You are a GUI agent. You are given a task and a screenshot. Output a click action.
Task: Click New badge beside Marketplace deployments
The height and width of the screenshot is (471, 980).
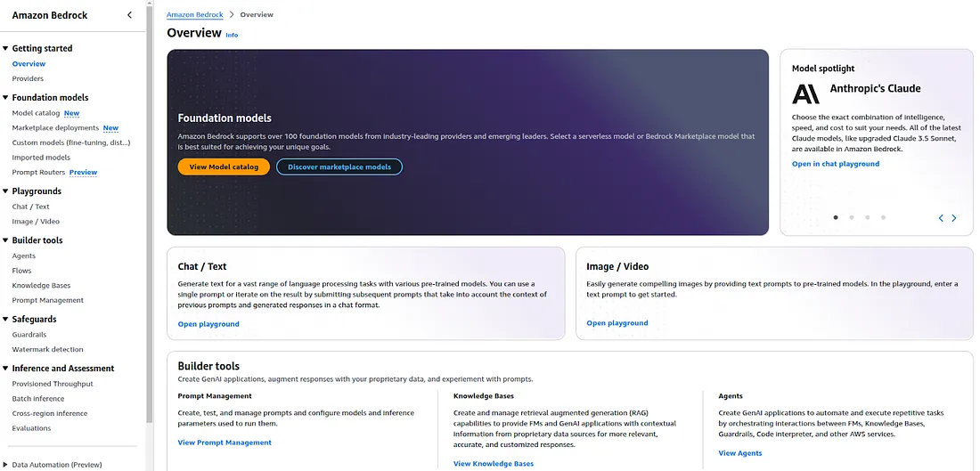(110, 128)
